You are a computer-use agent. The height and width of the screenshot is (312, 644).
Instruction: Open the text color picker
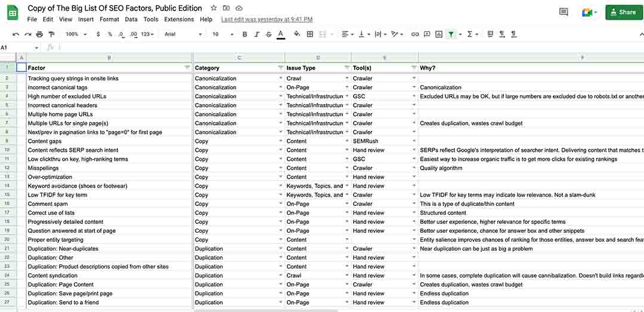pyautogui.click(x=280, y=35)
